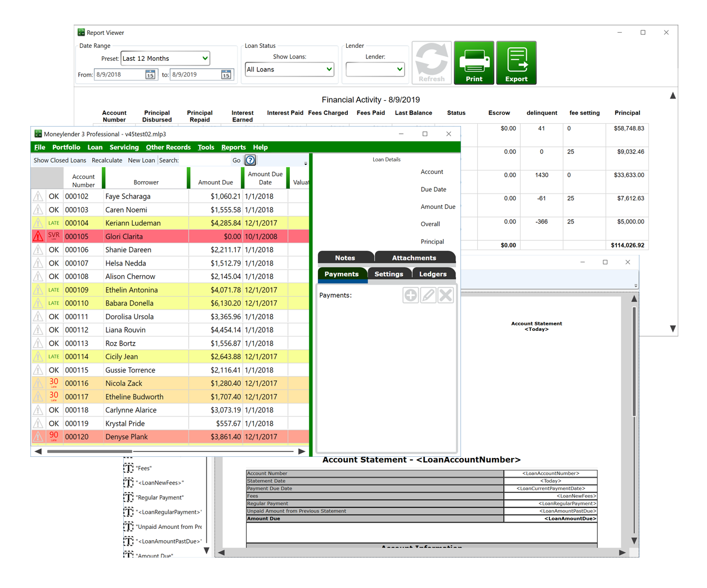The height and width of the screenshot is (588, 707).
Task: Select the Payments tab
Action: coord(342,274)
